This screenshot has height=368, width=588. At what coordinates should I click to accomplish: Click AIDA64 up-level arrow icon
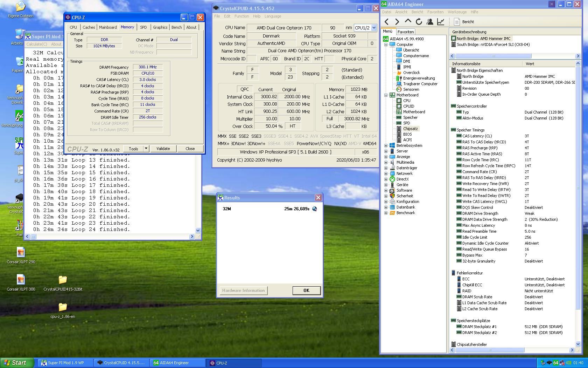408,21
